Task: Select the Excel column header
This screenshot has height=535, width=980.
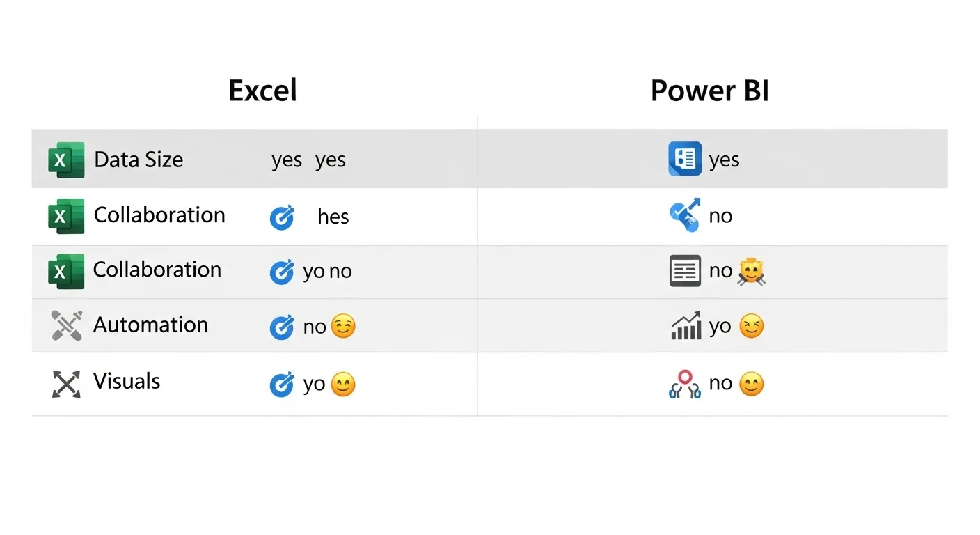Action: (x=262, y=91)
